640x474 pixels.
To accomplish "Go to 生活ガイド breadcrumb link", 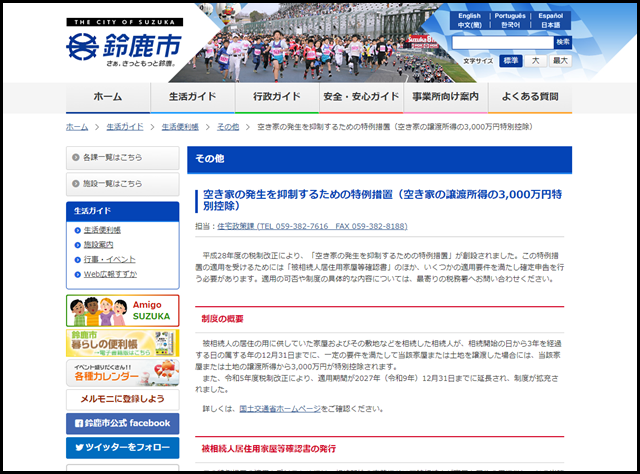I will [125, 127].
